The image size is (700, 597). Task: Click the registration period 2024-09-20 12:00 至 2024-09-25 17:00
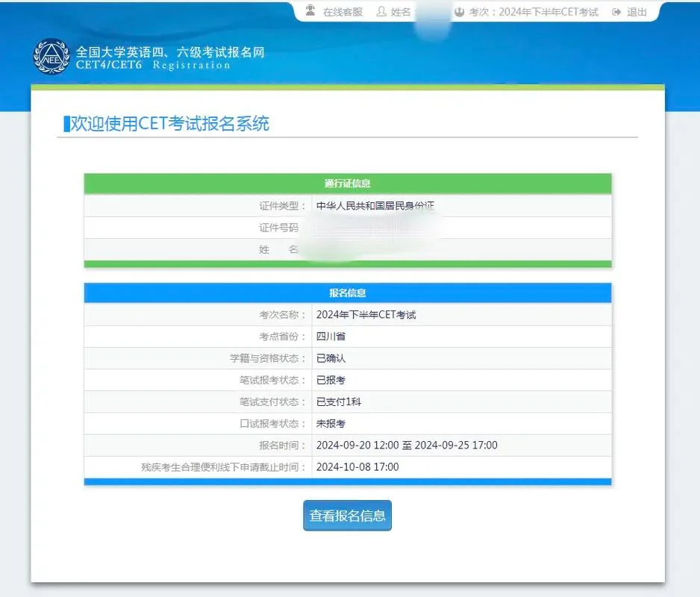point(407,446)
